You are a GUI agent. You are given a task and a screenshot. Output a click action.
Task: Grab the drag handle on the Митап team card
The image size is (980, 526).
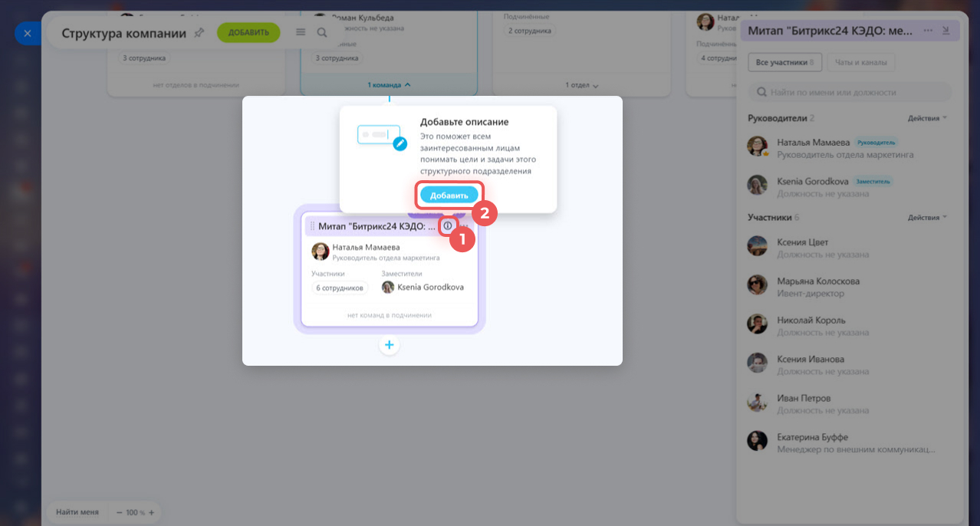(x=312, y=226)
